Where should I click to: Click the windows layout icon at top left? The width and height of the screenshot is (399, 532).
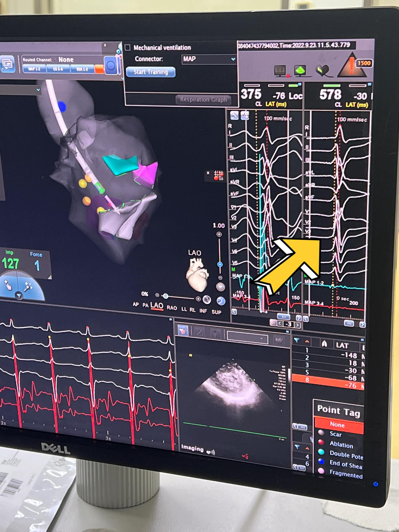(8, 64)
